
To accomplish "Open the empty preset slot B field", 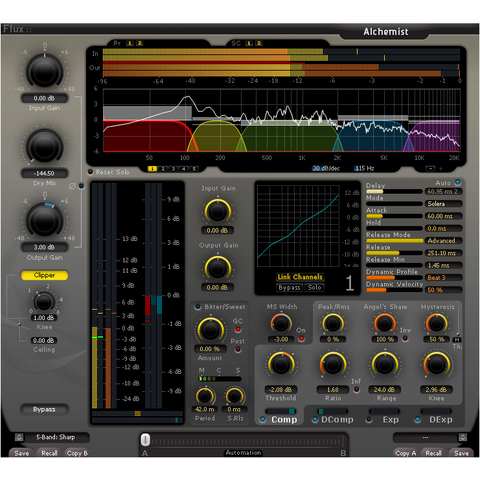I will point(425,437).
